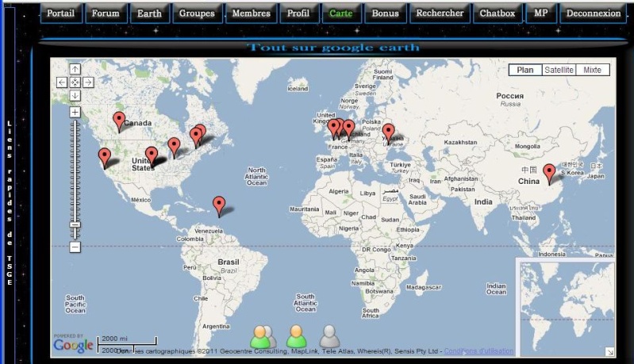Zoom out with the minus button
The height and width of the screenshot is (364, 634).
pyautogui.click(x=75, y=247)
